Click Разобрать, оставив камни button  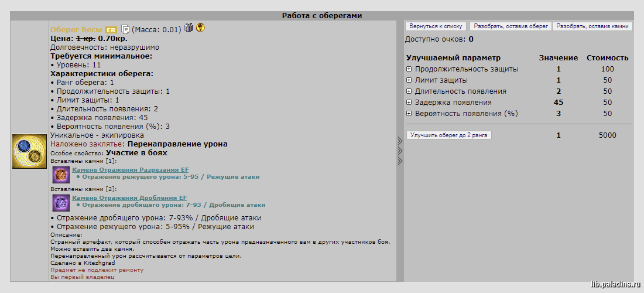(x=592, y=26)
